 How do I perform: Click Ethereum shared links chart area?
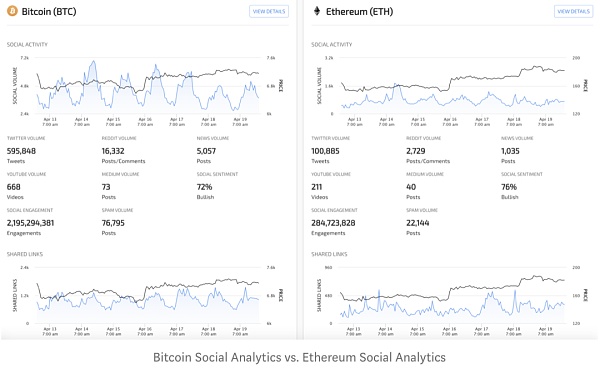453,295
